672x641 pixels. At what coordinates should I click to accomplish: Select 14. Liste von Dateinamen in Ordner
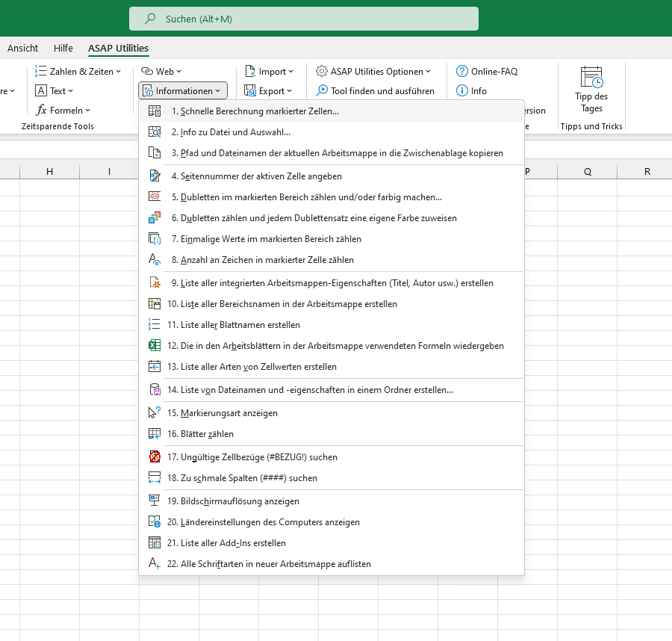(332, 390)
